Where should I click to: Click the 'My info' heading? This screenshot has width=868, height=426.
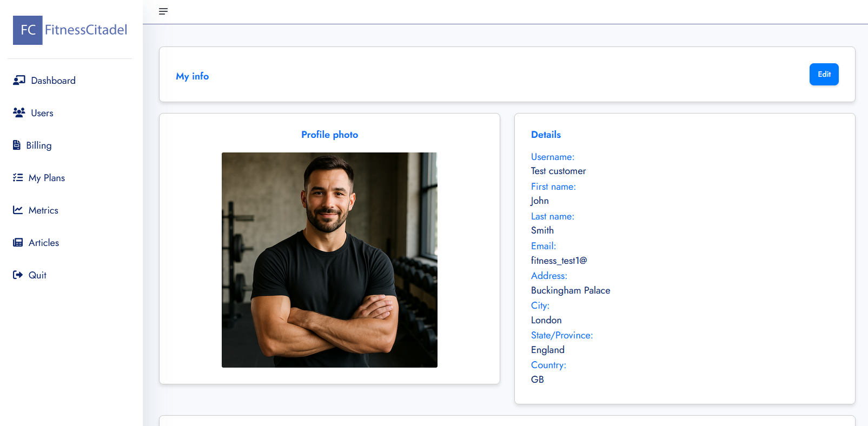click(x=193, y=76)
